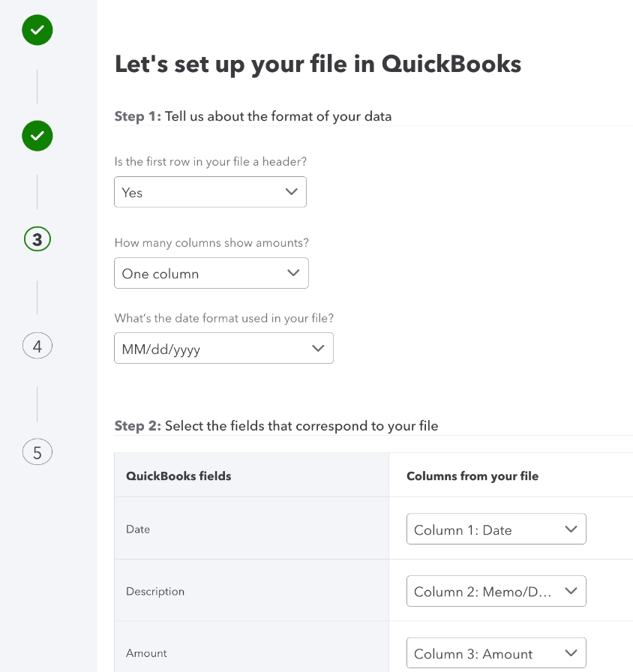This screenshot has width=633, height=672.
Task: Click the 'What's the date format used in your file?' label
Action: 223,318
